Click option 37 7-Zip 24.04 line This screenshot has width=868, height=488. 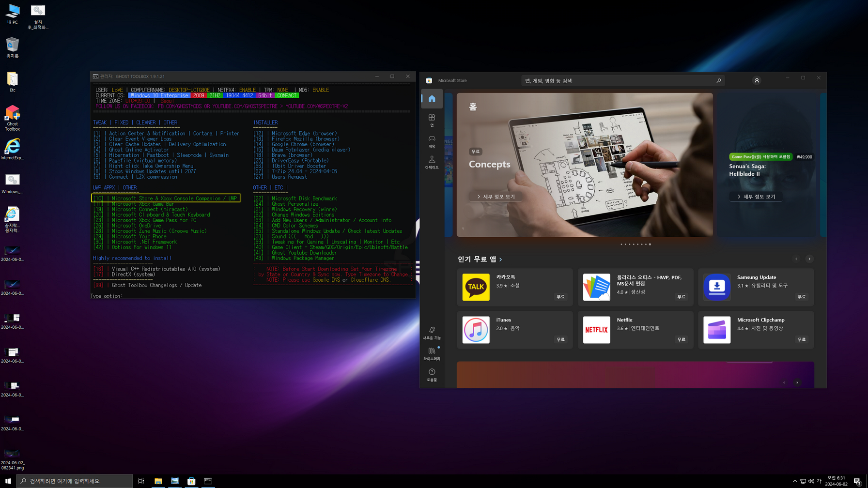tap(295, 171)
